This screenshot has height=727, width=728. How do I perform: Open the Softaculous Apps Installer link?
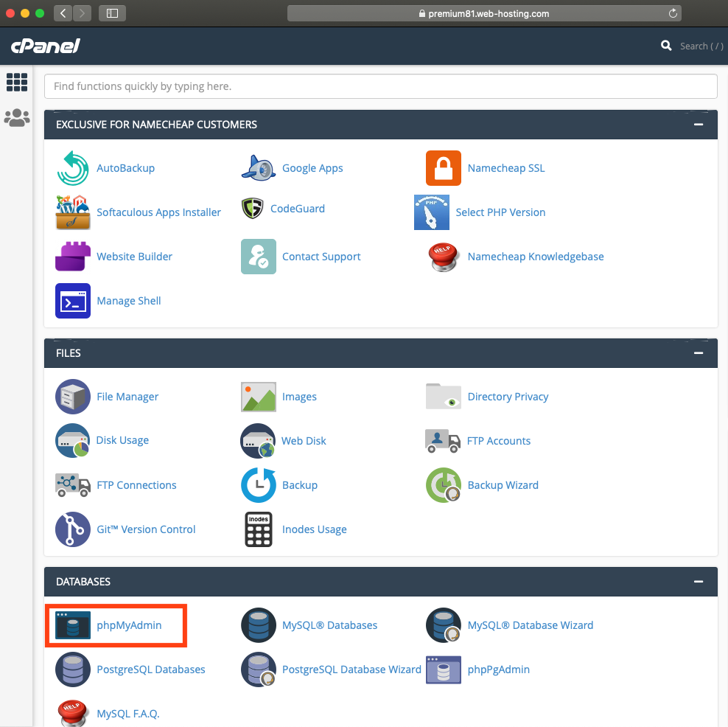coord(158,212)
